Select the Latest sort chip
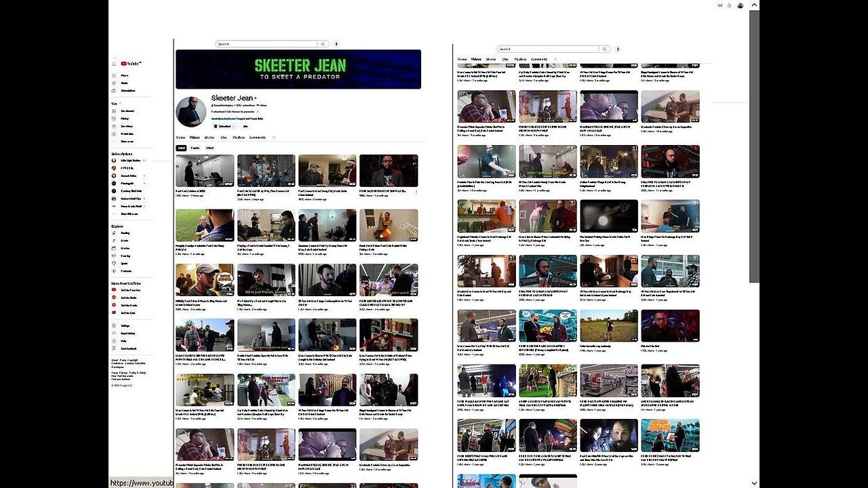Viewport: 868px width, 488px height. [181, 148]
